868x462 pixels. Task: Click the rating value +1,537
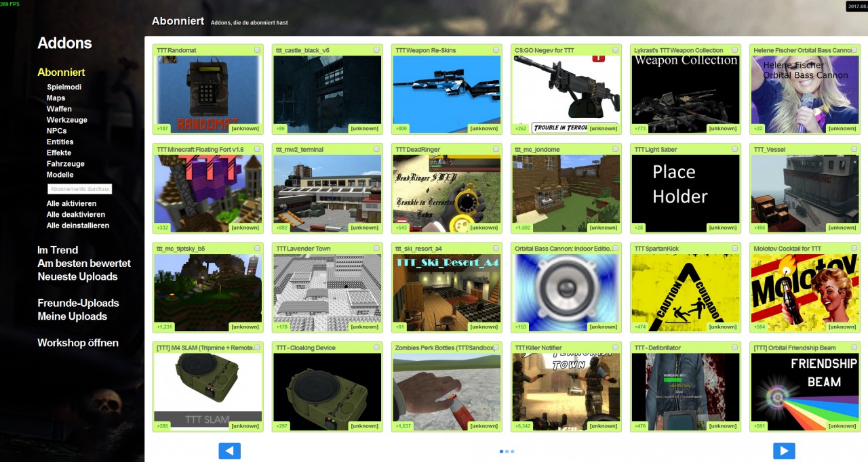pyautogui.click(x=404, y=426)
